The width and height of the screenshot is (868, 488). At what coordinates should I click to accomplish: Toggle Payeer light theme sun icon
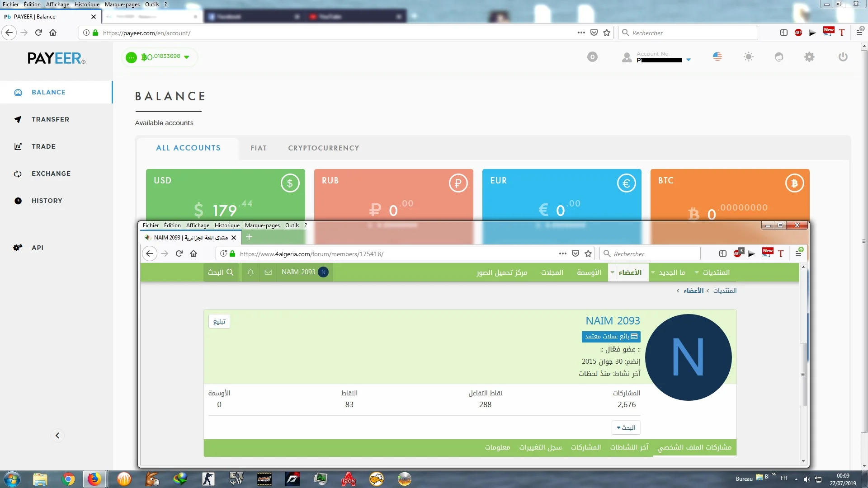point(749,57)
